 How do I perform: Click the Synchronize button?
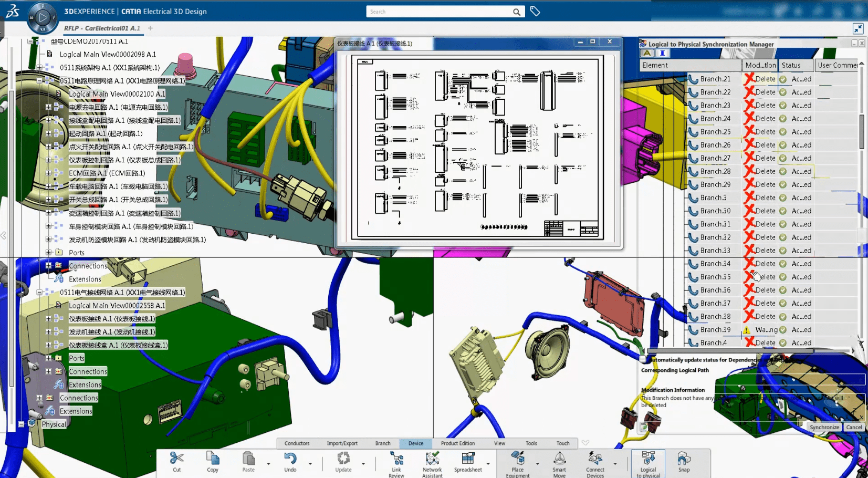pyautogui.click(x=824, y=427)
